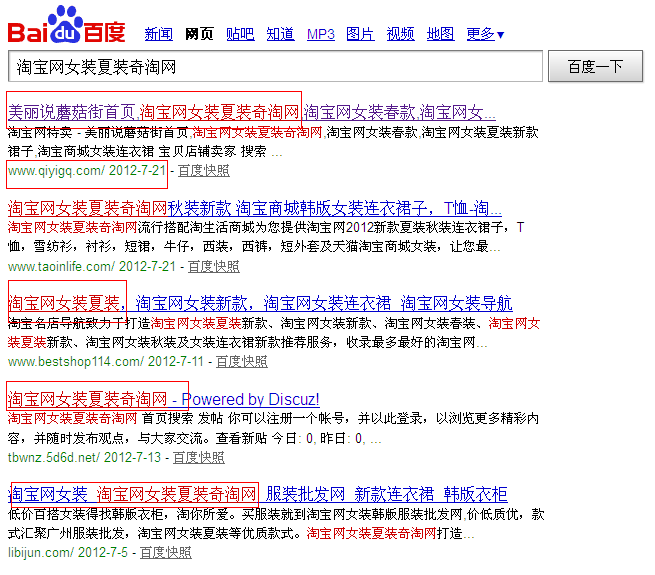Switch to the 图片 images tab

click(x=360, y=34)
